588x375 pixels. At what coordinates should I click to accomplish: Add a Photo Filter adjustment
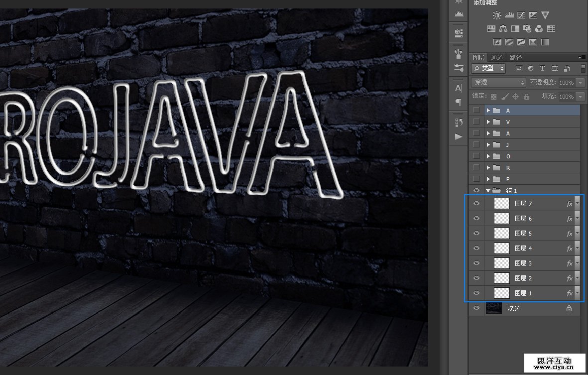coord(527,29)
